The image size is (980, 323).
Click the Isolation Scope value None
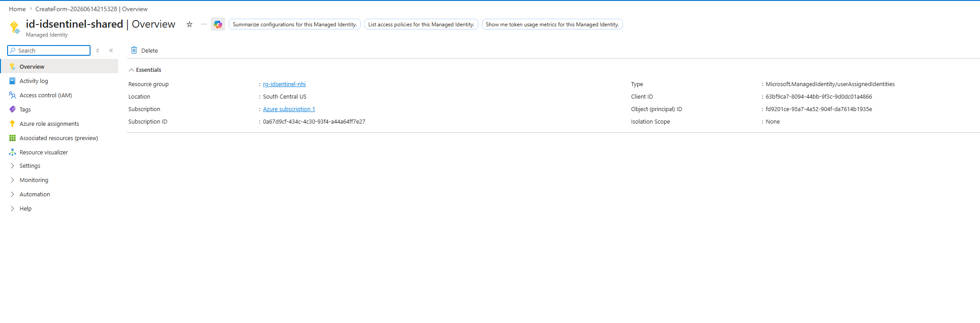pos(773,121)
